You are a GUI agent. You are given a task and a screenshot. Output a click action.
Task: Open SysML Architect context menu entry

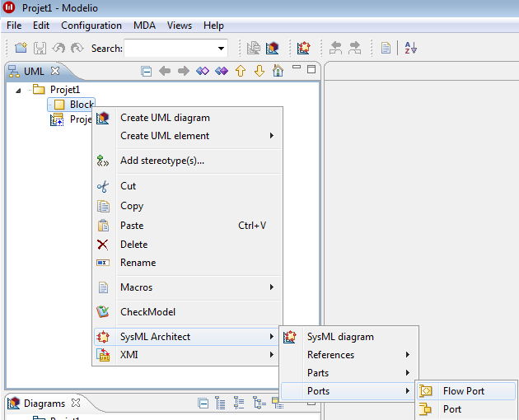tap(186, 337)
